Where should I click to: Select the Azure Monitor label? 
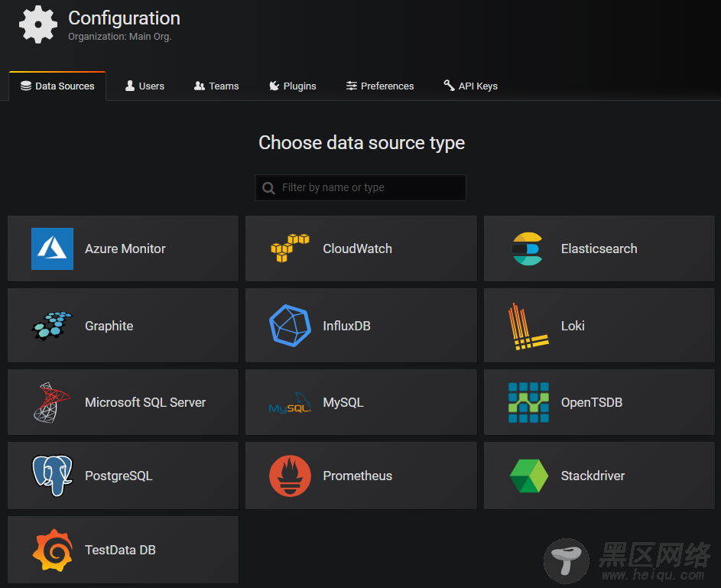(125, 249)
